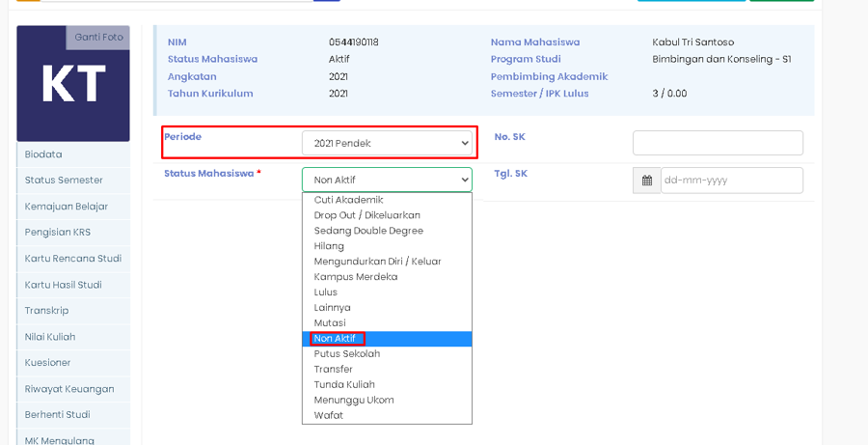Choose Drop Out / Dikeluarkan option

(x=366, y=215)
